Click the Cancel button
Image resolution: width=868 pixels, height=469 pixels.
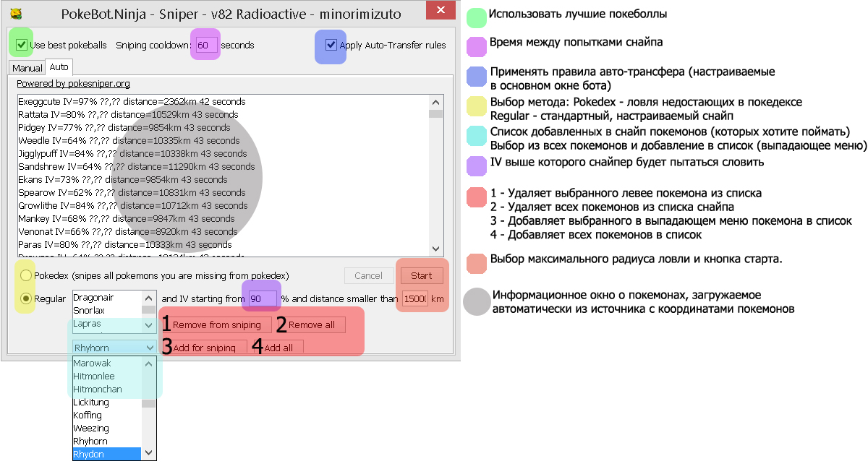[368, 275]
